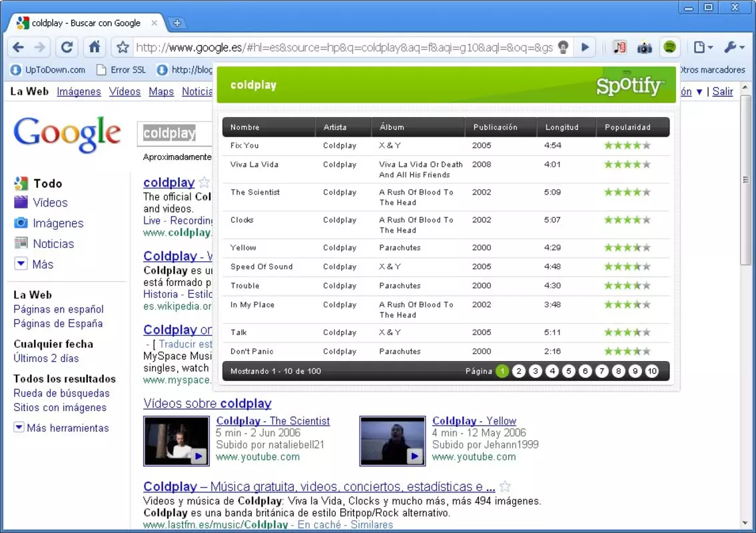756x533 pixels.
Task: Close the coldplay Google tab
Action: point(155,23)
